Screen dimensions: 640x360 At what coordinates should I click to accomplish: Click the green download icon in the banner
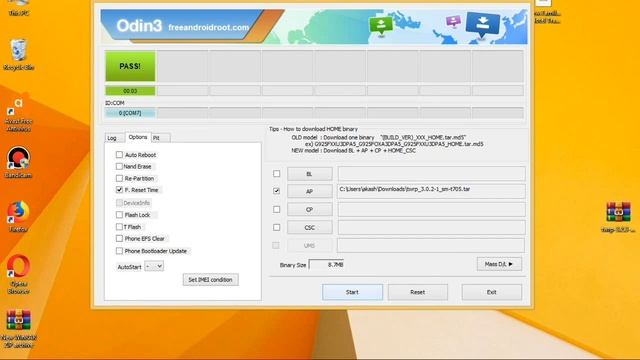pos(381,26)
